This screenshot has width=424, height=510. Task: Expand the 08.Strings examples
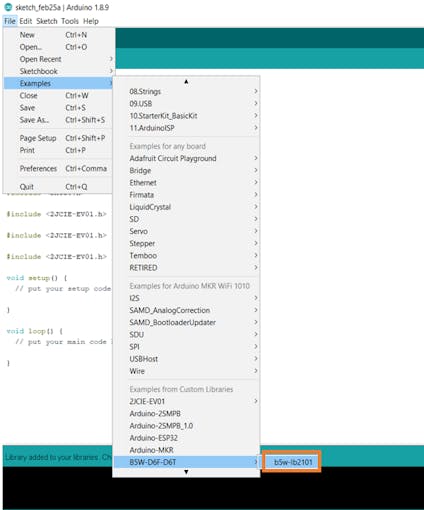(186, 91)
